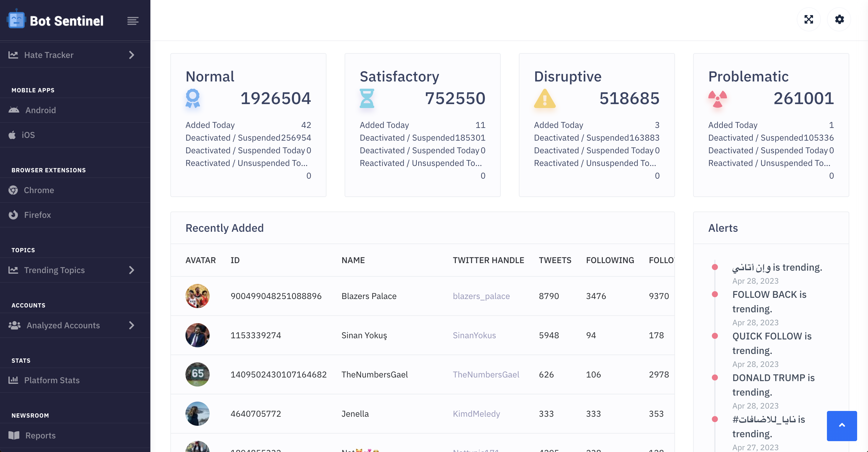Open the SinanYokus Twitter handle link
868x452 pixels.
click(474, 335)
